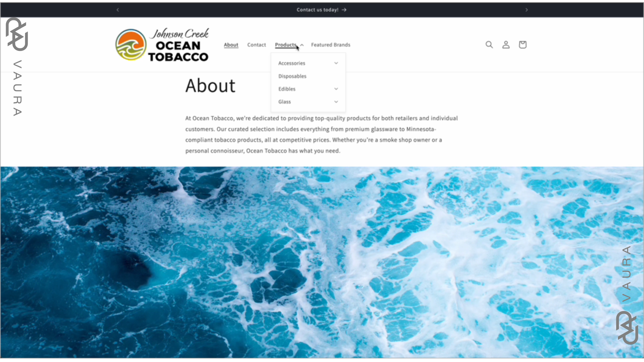The height and width of the screenshot is (362, 644).
Task: Select Accessories in the Products menu
Action: [x=292, y=63]
